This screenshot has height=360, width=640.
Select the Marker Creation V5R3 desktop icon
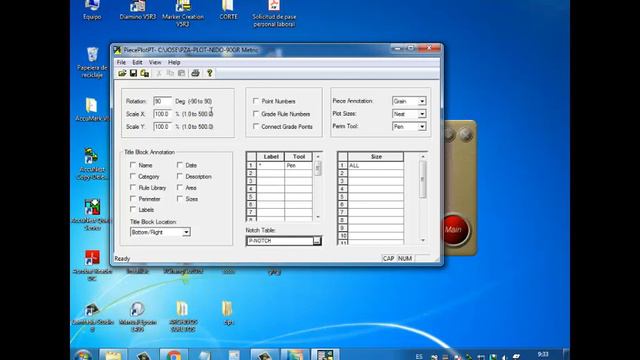[x=183, y=12]
